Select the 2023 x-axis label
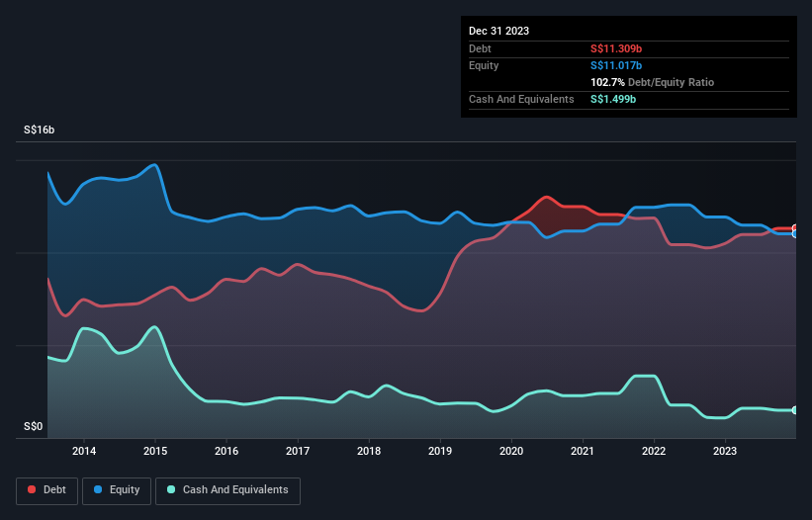The height and width of the screenshot is (520, 812). (725, 451)
